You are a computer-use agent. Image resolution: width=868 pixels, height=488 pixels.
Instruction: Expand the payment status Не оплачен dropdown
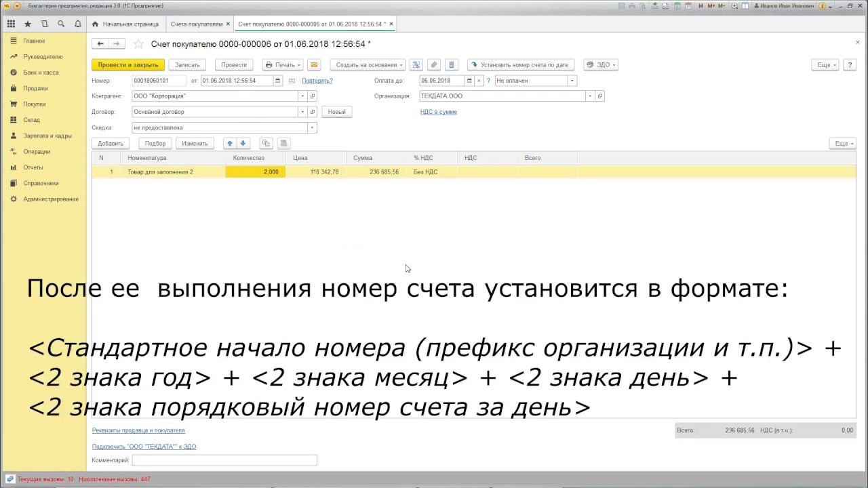(x=572, y=81)
